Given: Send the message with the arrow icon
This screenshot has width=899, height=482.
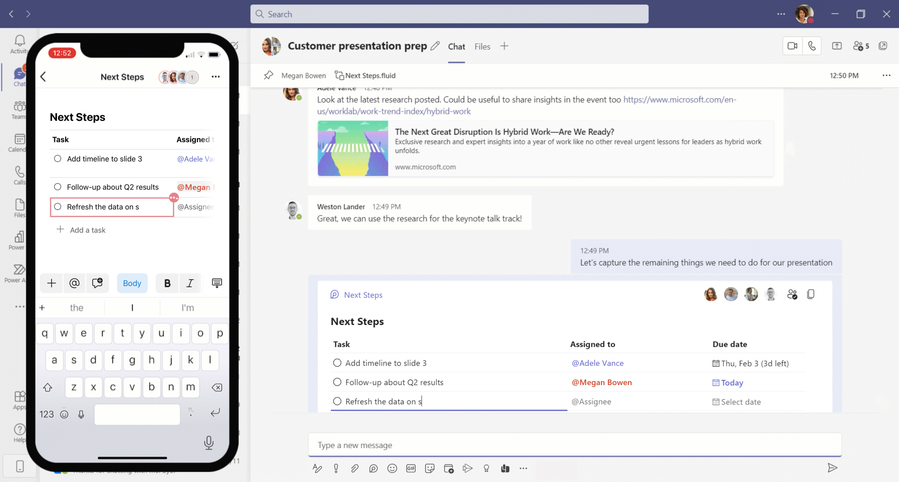Looking at the screenshot, I should [832, 468].
